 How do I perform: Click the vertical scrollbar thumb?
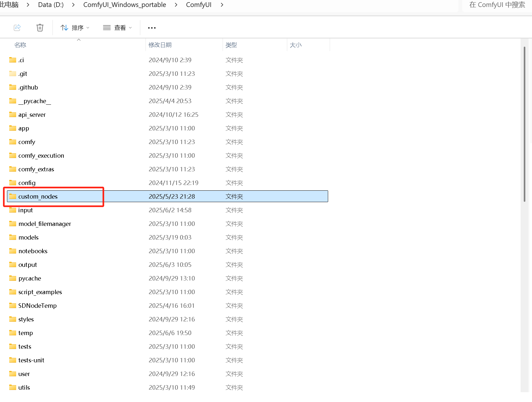[524, 124]
